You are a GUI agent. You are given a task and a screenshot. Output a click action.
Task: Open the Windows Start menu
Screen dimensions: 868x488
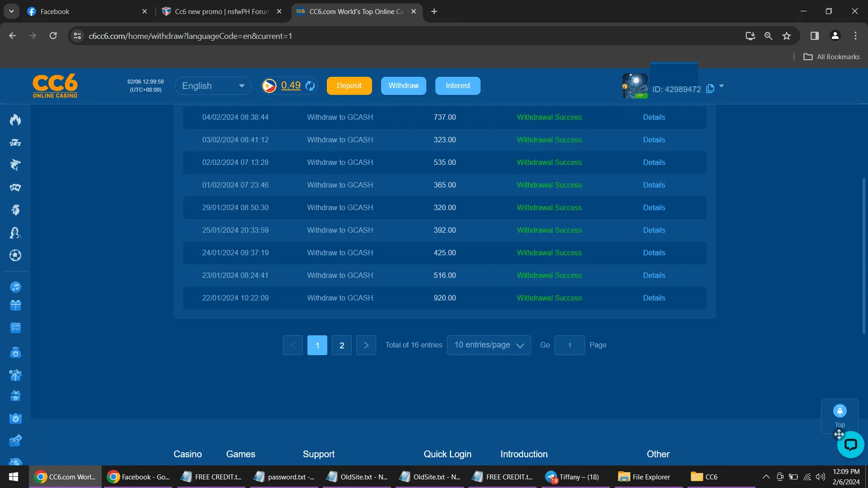[14, 477]
